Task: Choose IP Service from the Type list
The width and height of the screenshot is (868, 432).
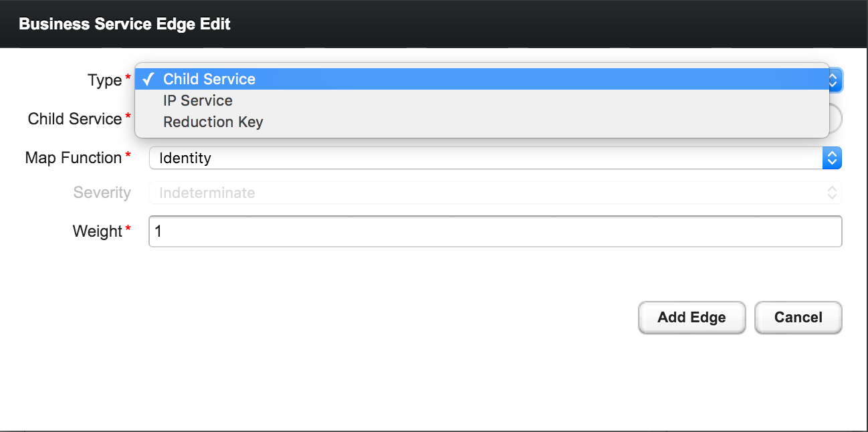Action: click(x=198, y=101)
